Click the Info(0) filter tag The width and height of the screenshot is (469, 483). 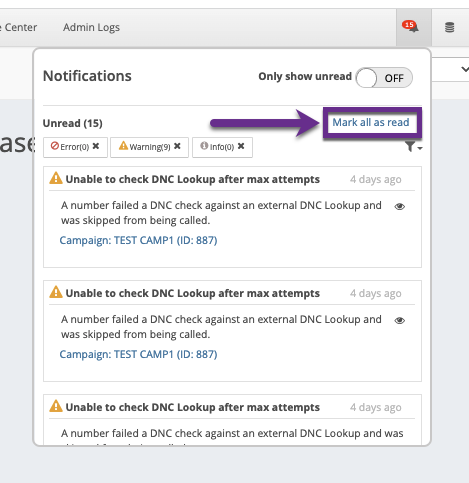coord(217,147)
